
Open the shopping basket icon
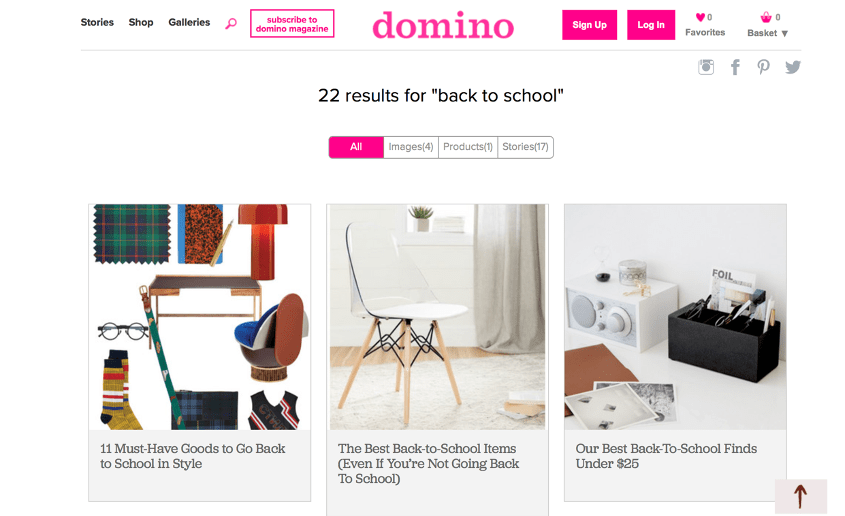(766, 17)
